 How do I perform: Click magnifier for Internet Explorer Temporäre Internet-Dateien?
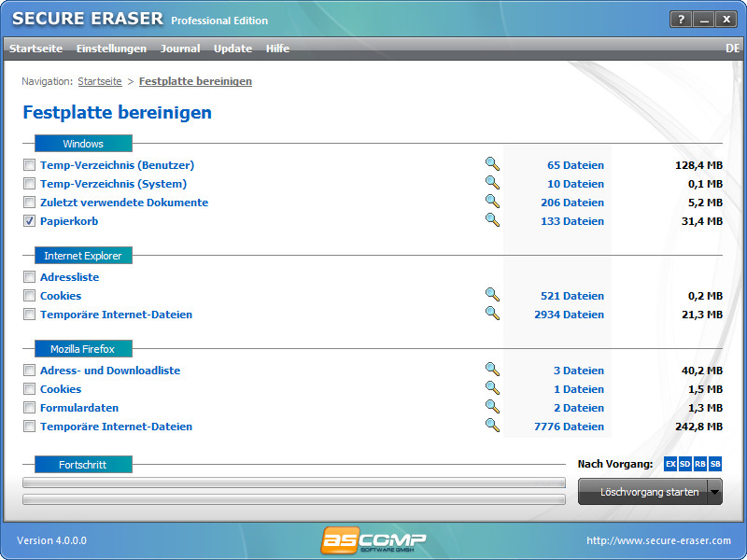coord(493,314)
